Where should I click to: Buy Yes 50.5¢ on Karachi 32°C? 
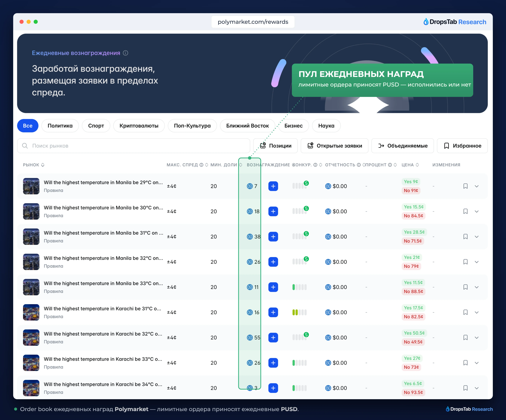(414, 333)
